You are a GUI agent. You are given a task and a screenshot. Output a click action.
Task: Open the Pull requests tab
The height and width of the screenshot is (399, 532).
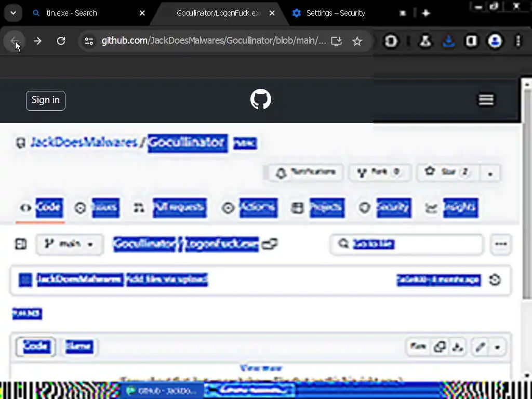170,207
